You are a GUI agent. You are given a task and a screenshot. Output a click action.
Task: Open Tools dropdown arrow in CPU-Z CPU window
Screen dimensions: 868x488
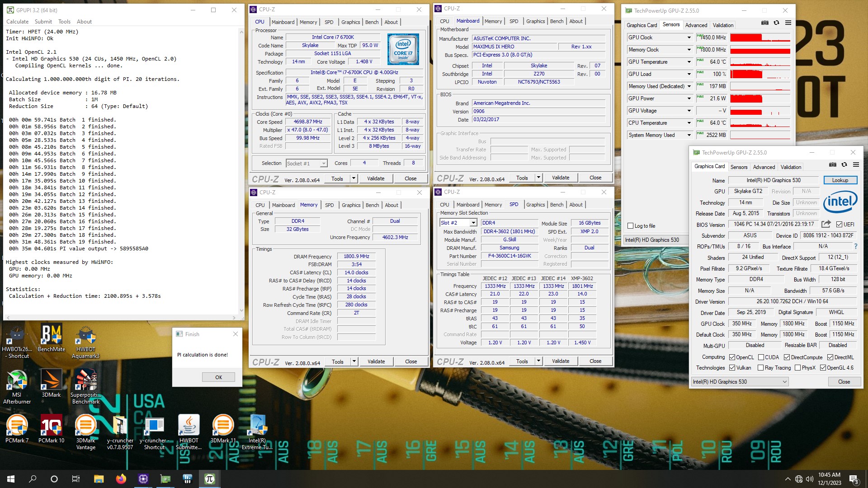(x=354, y=178)
